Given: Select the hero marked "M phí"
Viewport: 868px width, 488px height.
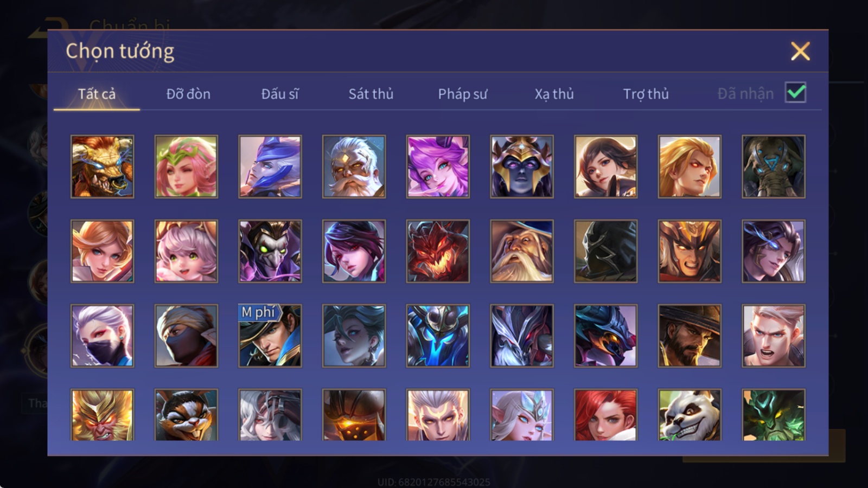Looking at the screenshot, I should tap(270, 336).
